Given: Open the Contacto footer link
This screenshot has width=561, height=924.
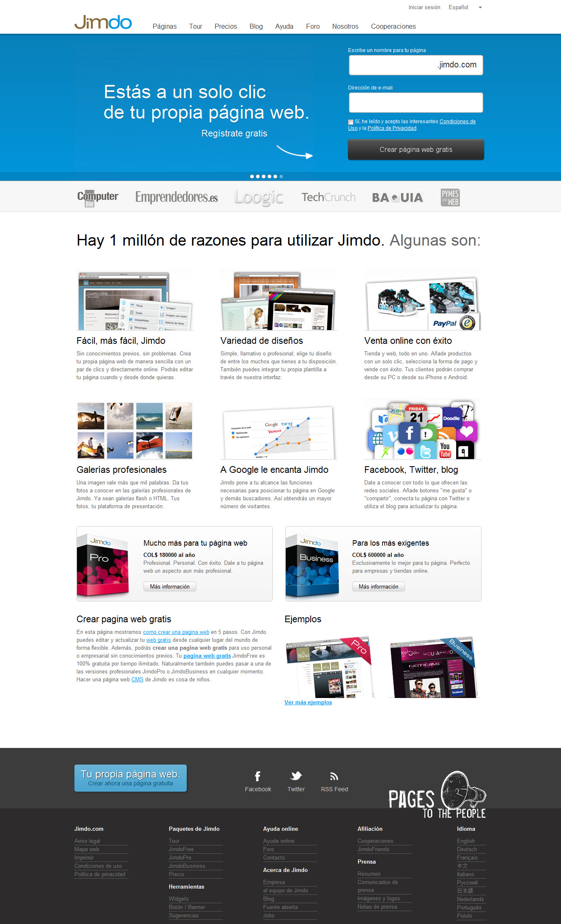Looking at the screenshot, I should [274, 857].
